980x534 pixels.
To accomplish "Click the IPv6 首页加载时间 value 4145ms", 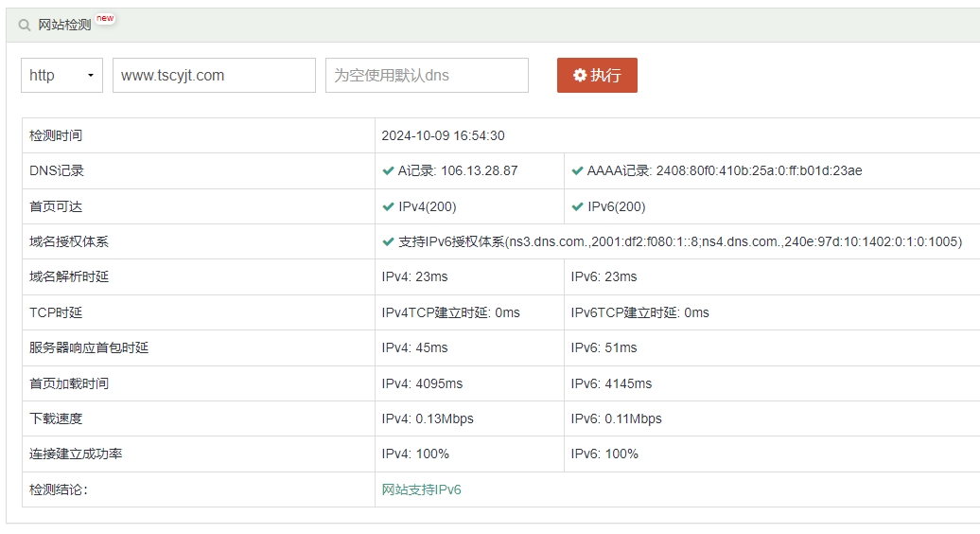I will pos(628,383).
